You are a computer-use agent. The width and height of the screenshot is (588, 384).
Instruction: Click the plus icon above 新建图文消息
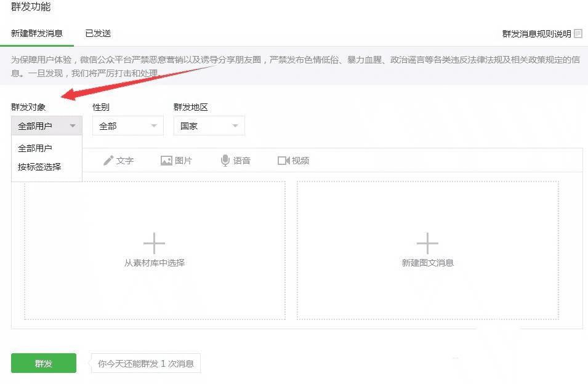(x=427, y=243)
